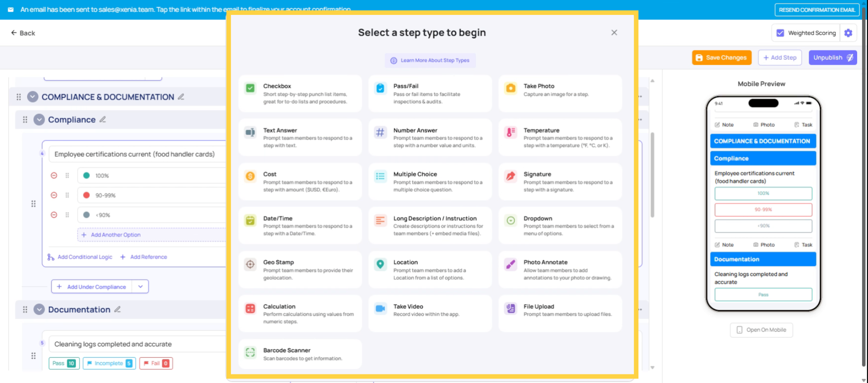Pick the Take Photo step type
This screenshot has width=868, height=383.
click(x=560, y=93)
